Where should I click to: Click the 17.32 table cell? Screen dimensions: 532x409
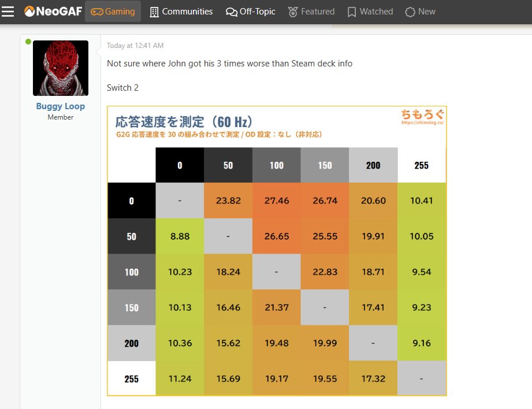click(x=373, y=378)
